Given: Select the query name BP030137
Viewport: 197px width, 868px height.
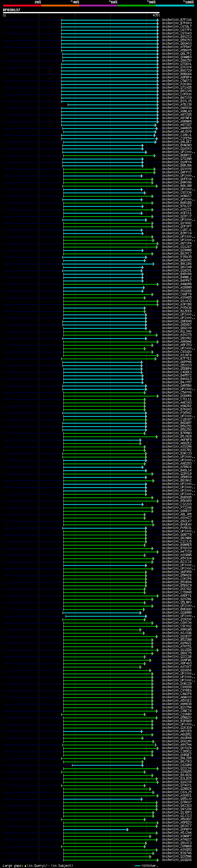Looking at the screenshot, I should 11,10.
